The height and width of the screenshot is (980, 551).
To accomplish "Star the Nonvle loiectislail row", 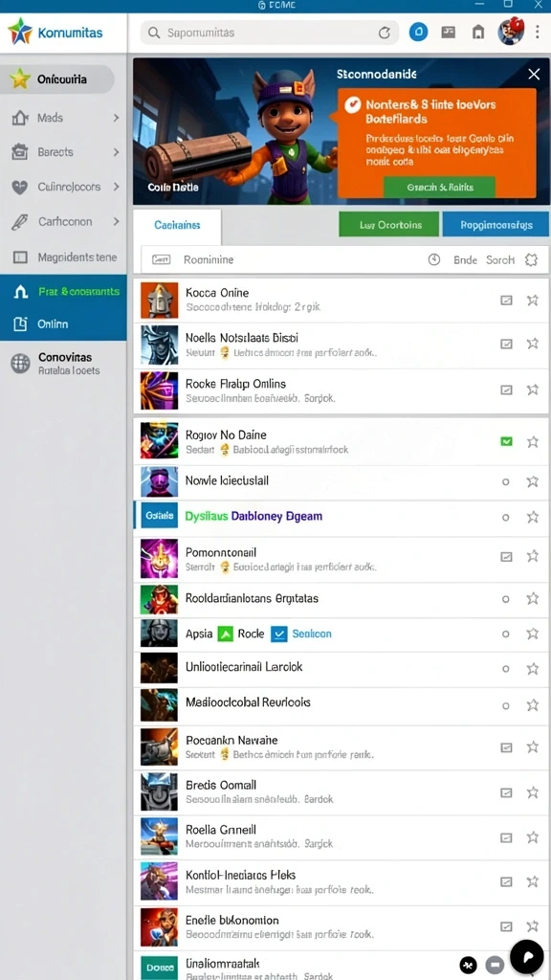I will click(532, 481).
